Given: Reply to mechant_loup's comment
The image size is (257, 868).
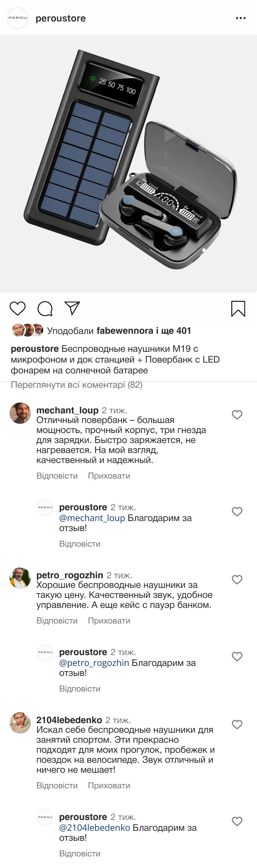Looking at the screenshot, I should [57, 476].
